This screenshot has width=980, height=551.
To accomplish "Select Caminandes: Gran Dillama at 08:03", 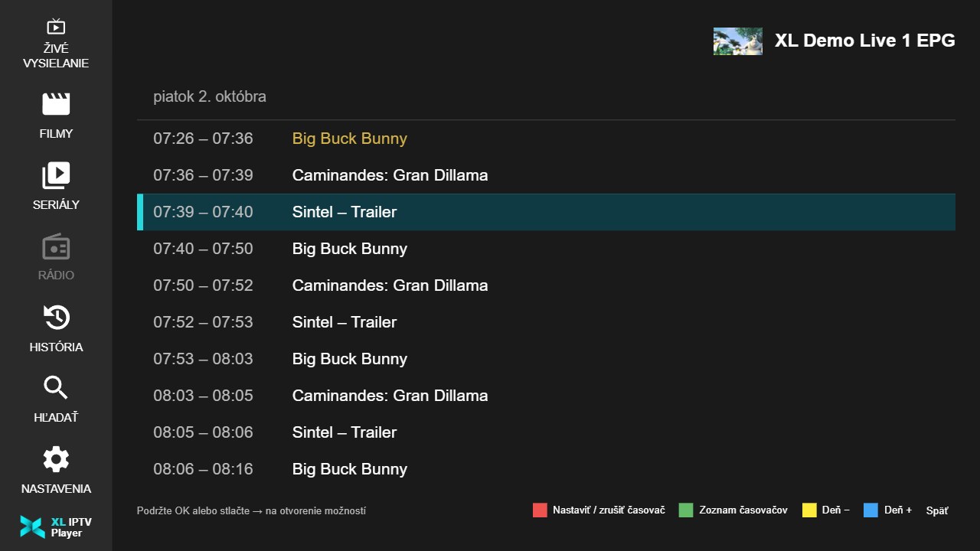I will pos(546,396).
